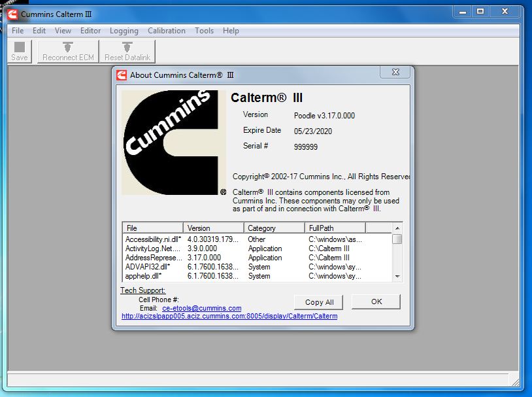This screenshot has height=397, width=532.
Task: Click version value 3.17.0.000 in list
Action: (204, 258)
